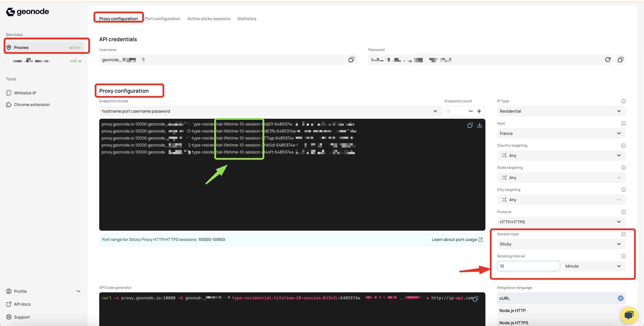Copy the proxy endpoints list
Image resolution: width=644 pixels, height=326 pixels.
coord(470,125)
